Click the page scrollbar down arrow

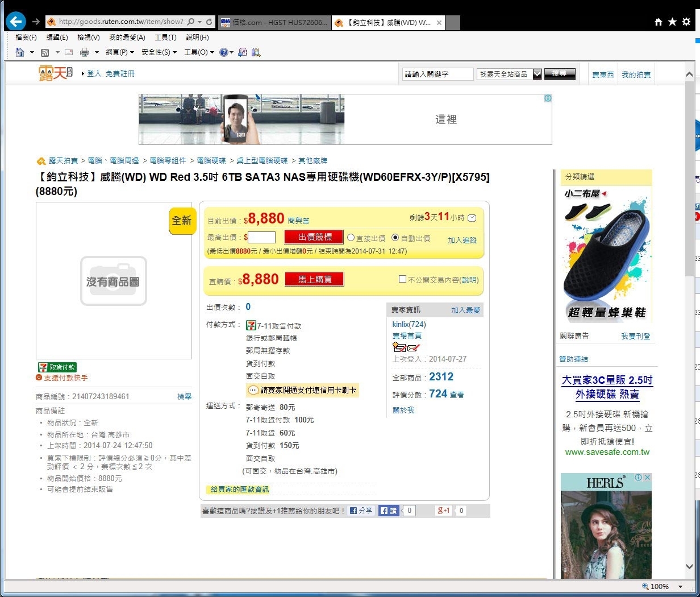click(x=689, y=567)
